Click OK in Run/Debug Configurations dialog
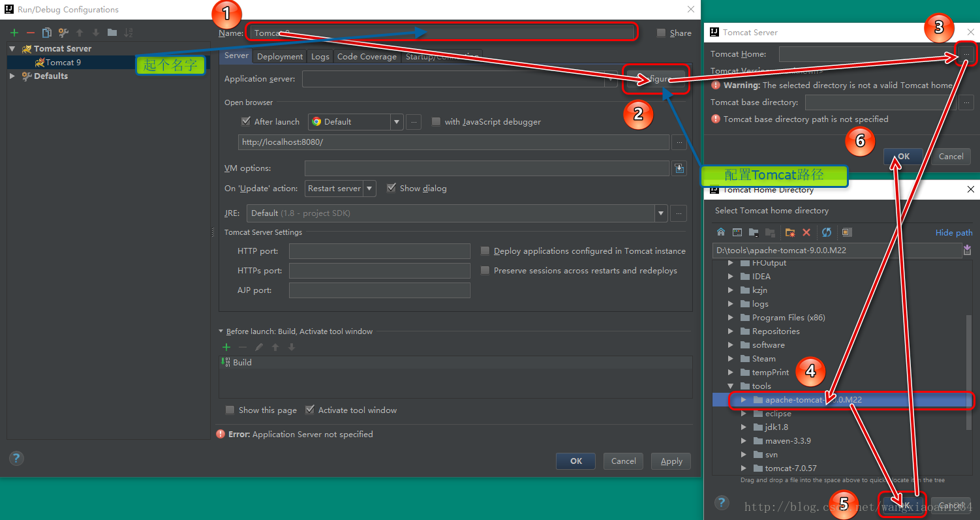The width and height of the screenshot is (980, 520). pyautogui.click(x=575, y=461)
